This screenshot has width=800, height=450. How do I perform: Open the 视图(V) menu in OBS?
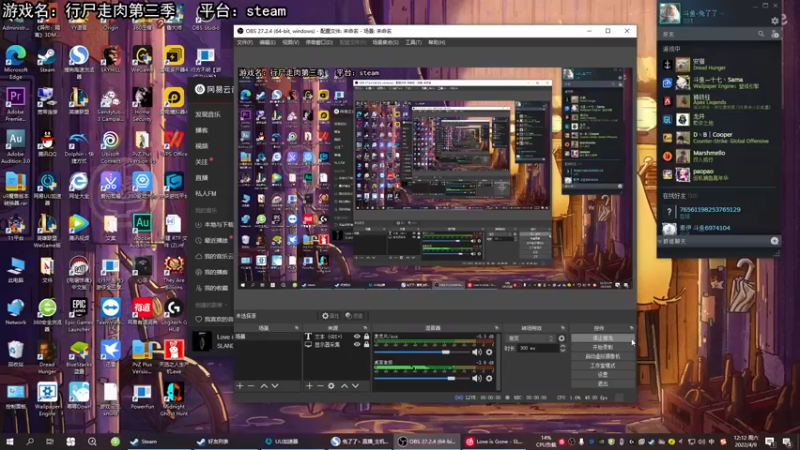290,42
